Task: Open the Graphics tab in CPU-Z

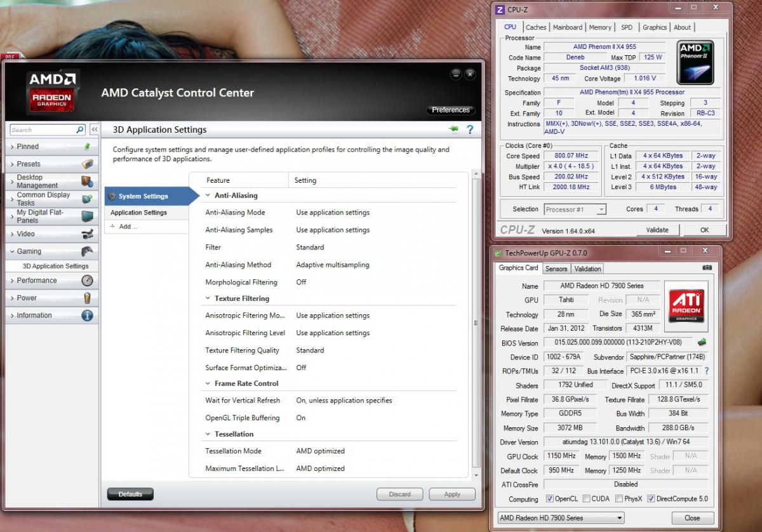Action: [x=655, y=27]
